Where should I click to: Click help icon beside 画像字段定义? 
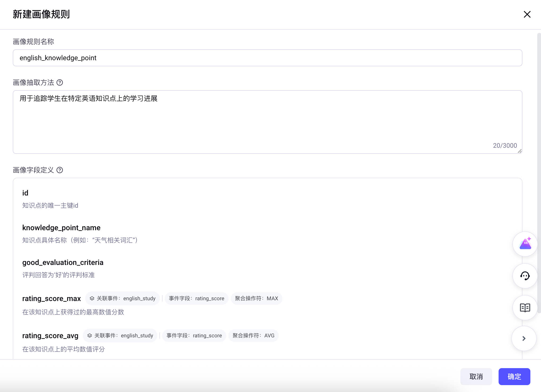(x=60, y=170)
